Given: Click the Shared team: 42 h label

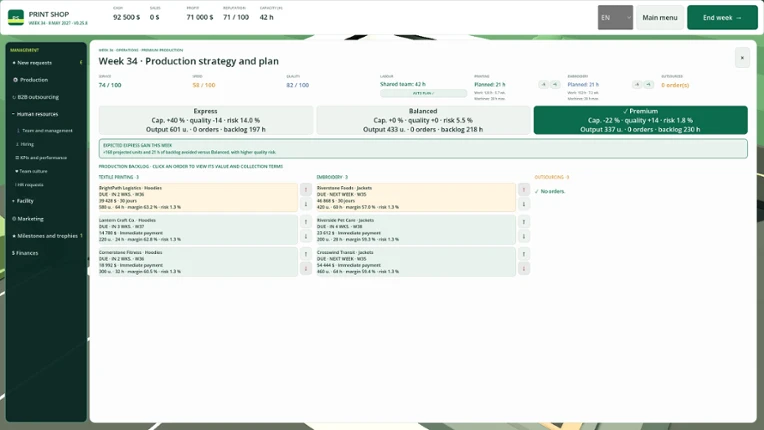Looking at the screenshot, I should (402, 84).
